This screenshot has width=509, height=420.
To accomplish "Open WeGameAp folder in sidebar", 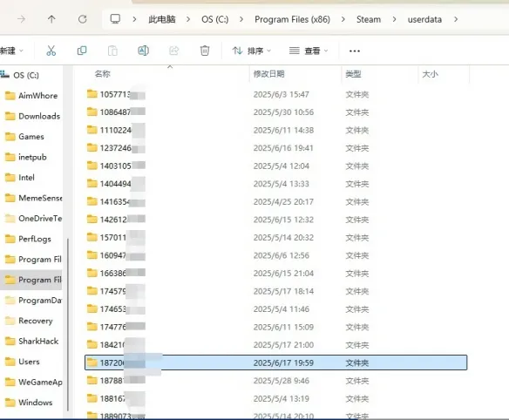I will 33,382.
